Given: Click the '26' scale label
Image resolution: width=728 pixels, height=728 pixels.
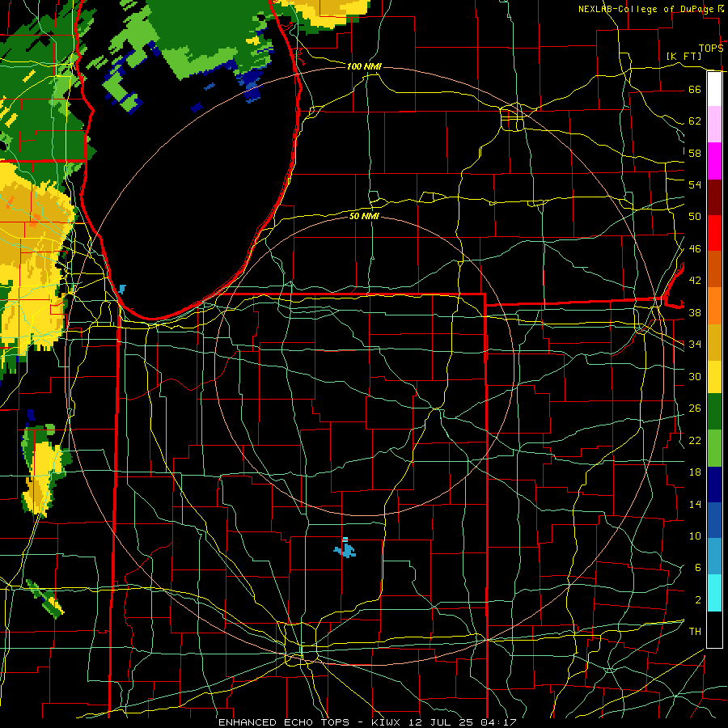Looking at the screenshot, I should coord(695,408).
